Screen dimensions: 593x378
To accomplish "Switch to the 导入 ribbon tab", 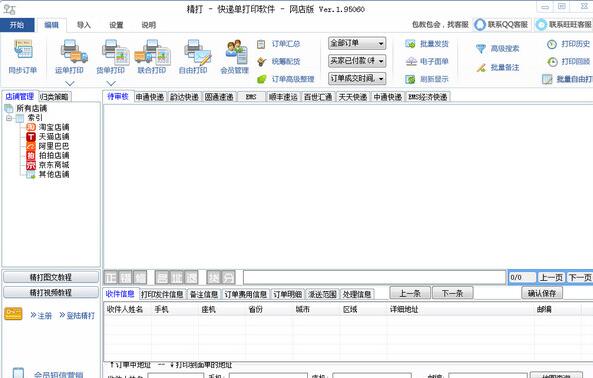I will tap(84, 25).
